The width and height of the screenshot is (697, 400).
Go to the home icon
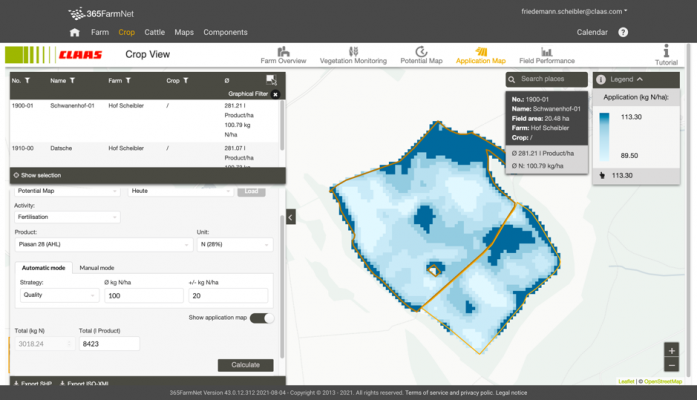click(x=75, y=32)
